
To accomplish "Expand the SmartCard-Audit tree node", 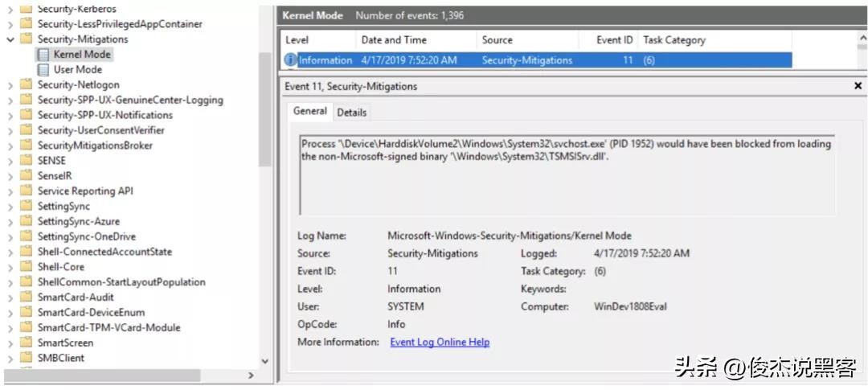I will coord(10,298).
